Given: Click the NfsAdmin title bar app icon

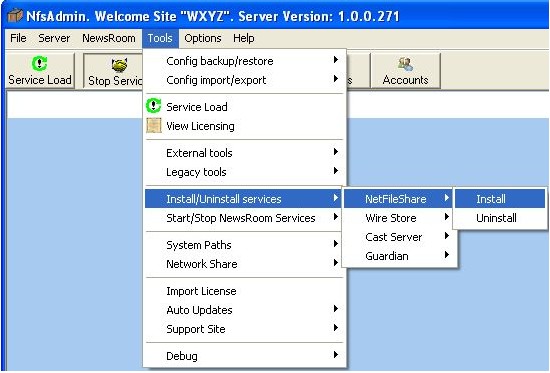Looking at the screenshot, I should tap(15, 16).
